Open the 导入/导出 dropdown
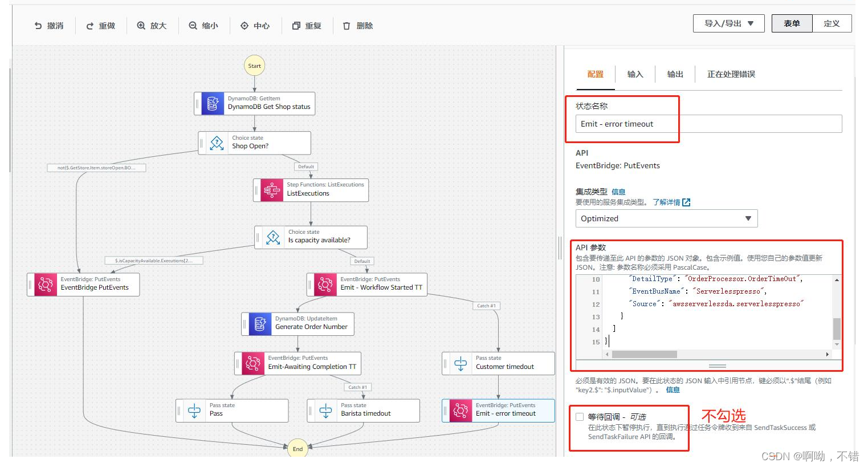868x467 pixels. (x=729, y=23)
